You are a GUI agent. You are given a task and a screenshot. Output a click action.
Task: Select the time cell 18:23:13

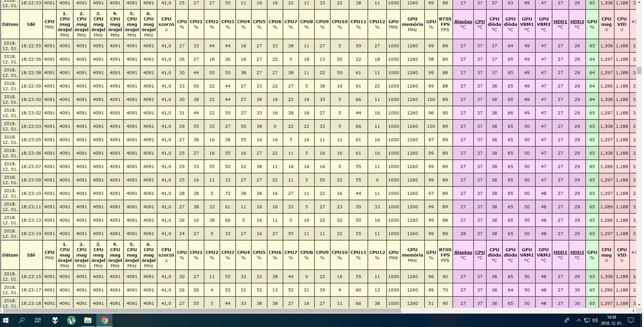click(x=31, y=220)
